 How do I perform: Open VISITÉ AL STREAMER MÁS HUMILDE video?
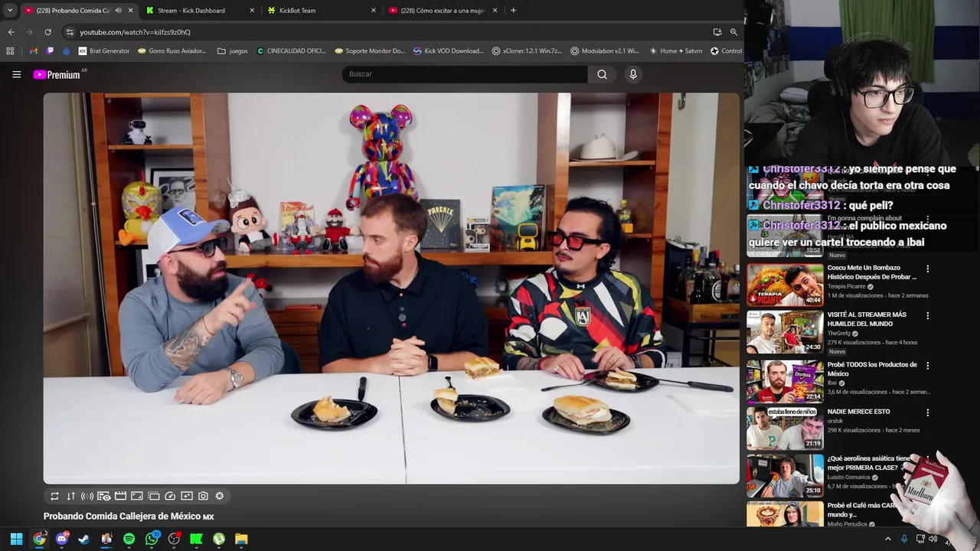pos(785,331)
